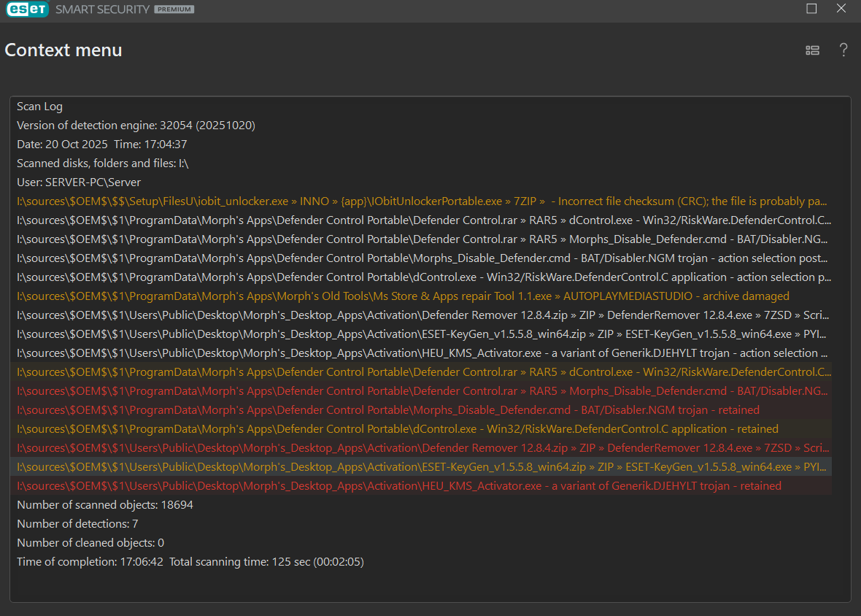Select the Number of scanned objects line

[105, 505]
